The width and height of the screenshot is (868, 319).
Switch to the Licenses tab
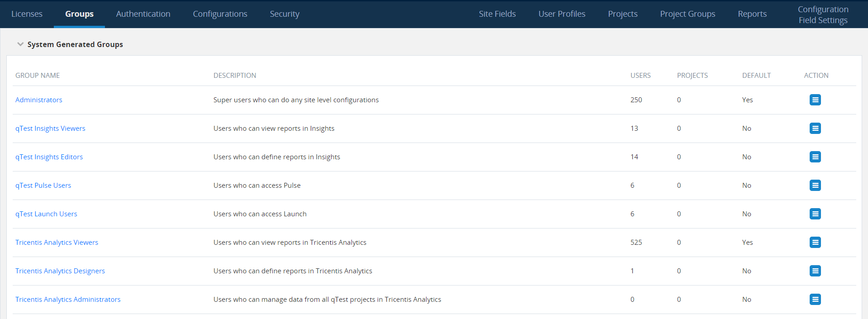(x=27, y=14)
